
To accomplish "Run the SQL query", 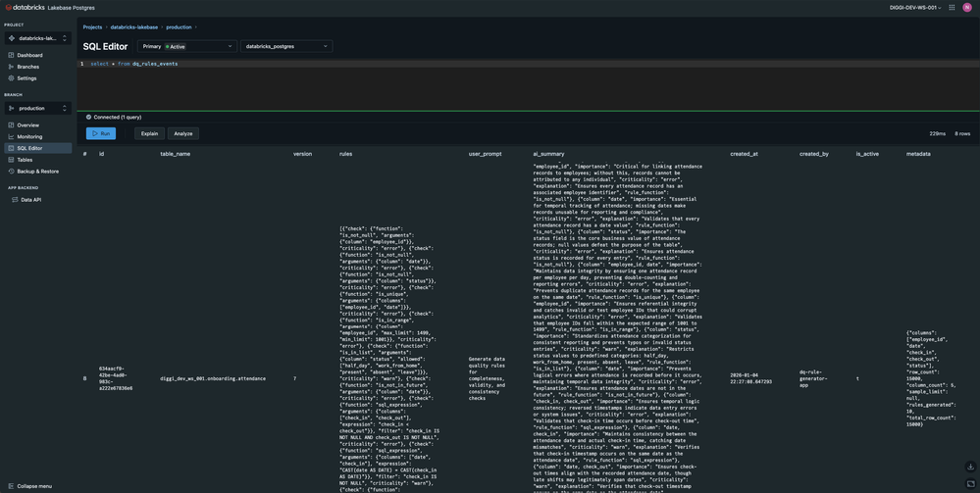I will click(100, 133).
